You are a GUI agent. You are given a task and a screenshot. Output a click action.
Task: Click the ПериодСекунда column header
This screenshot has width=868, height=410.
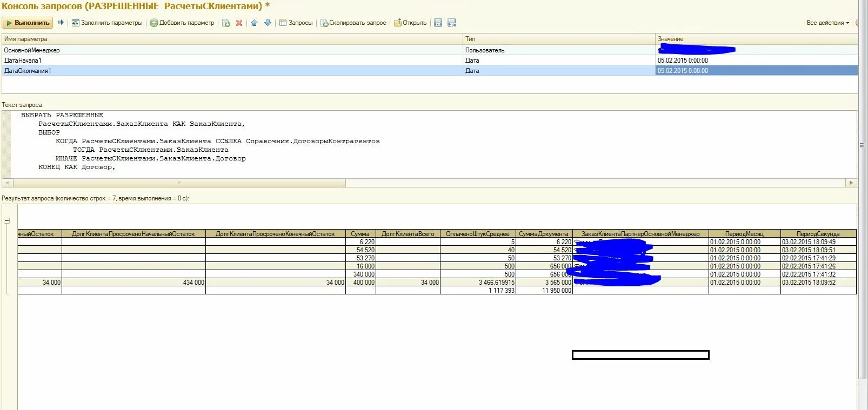click(x=818, y=234)
